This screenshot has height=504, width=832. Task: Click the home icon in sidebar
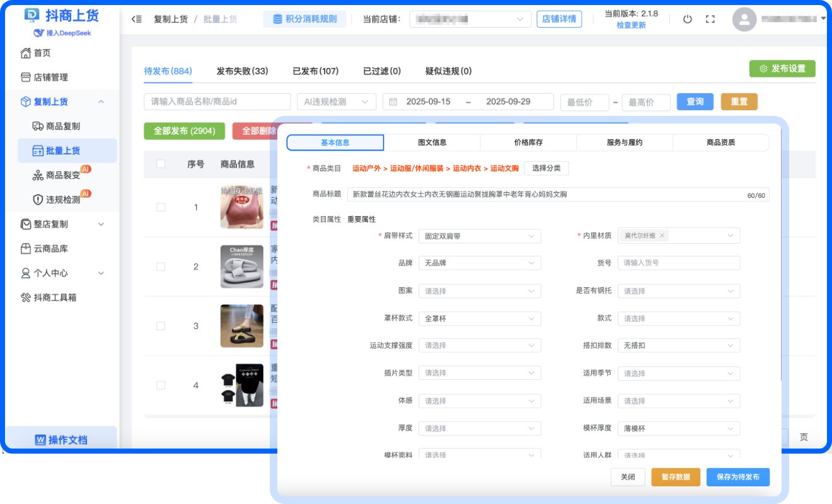pos(26,53)
